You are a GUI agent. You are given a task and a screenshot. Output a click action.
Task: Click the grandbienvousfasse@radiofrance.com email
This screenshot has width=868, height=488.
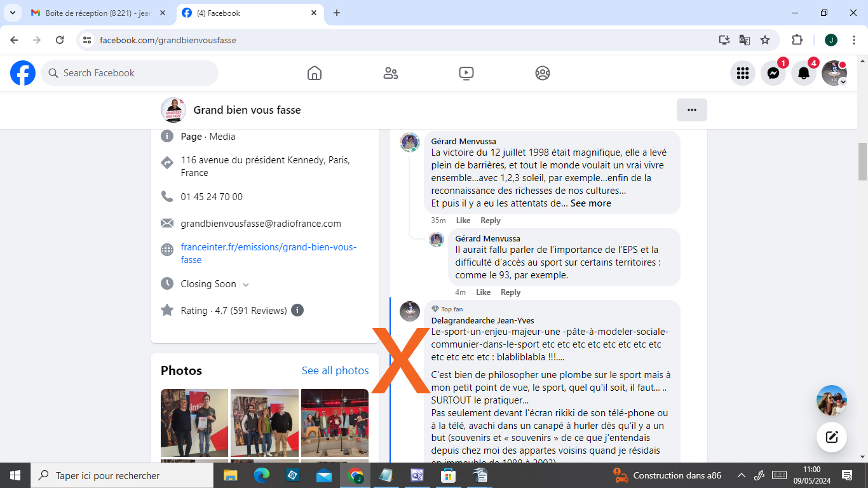click(x=261, y=224)
